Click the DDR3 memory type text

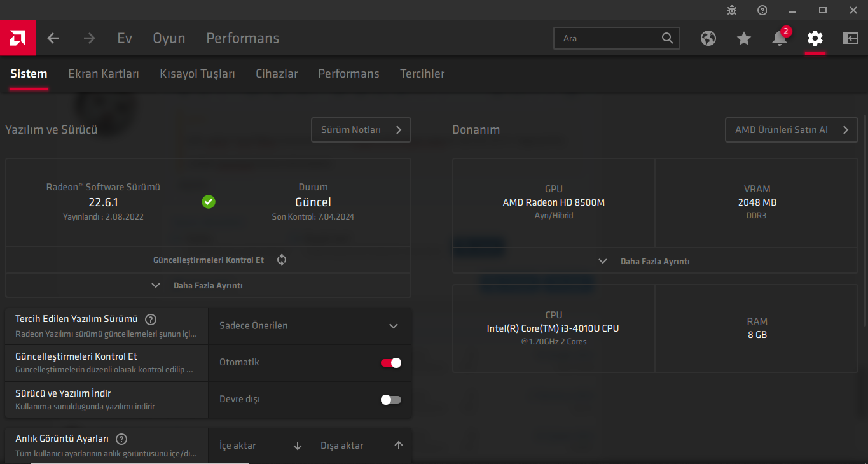coord(757,216)
